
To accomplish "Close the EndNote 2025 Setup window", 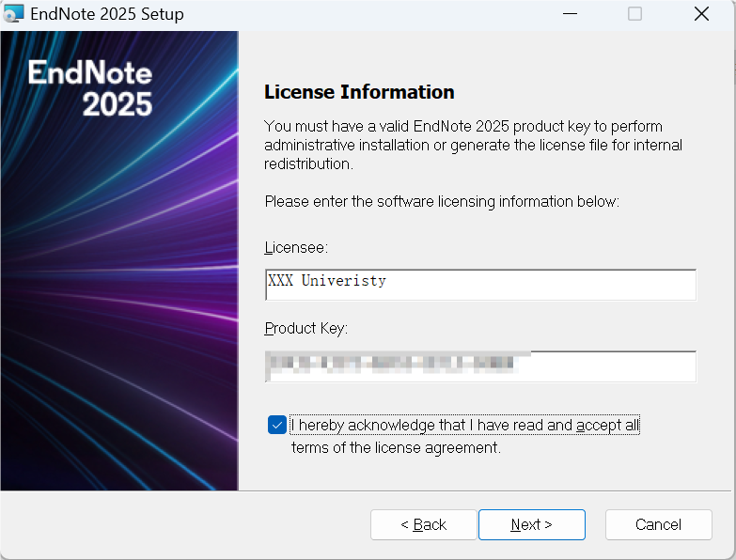I will click(x=701, y=14).
